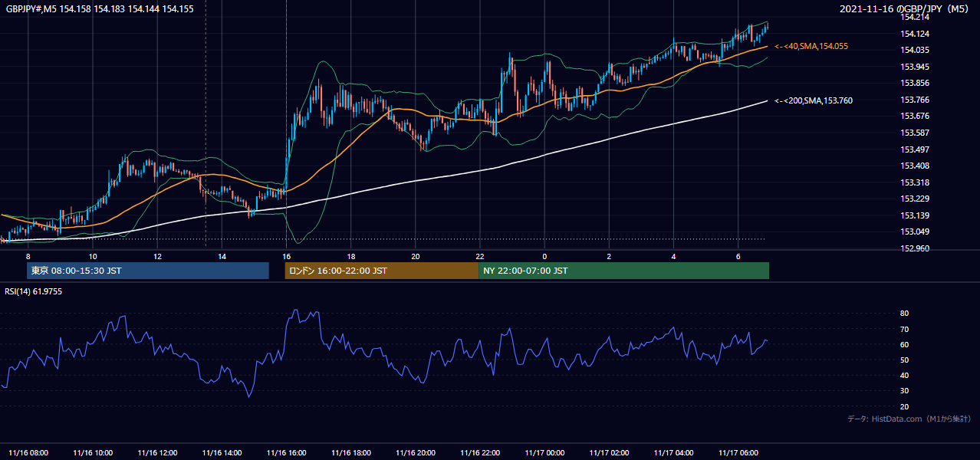The image size is (980, 460).
Task: Click RSI axis level 50
Action: tap(905, 360)
